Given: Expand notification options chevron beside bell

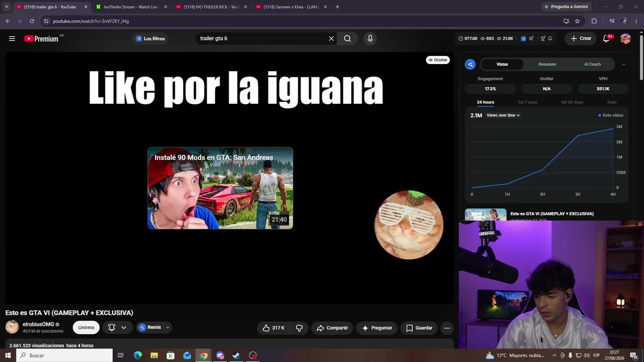Looking at the screenshot, I should (124, 328).
